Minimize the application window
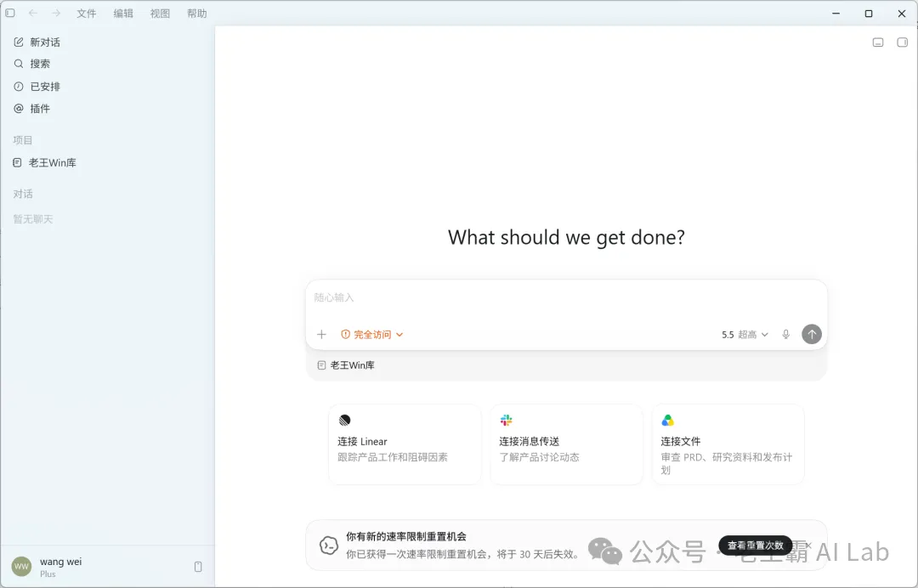 [836, 14]
